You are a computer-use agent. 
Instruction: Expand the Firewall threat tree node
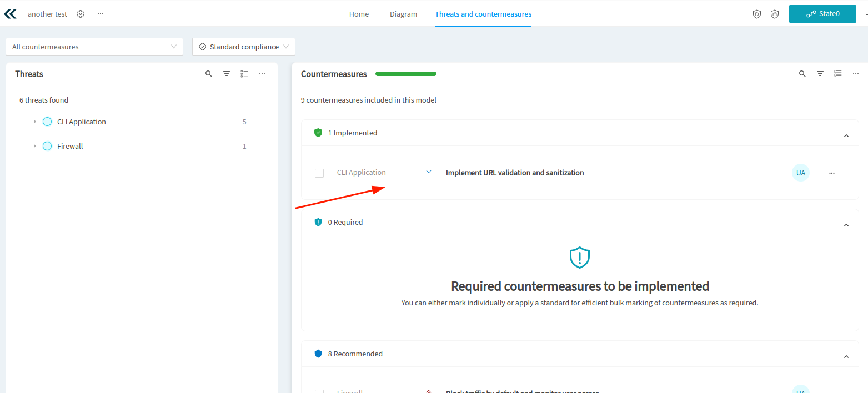click(34, 146)
